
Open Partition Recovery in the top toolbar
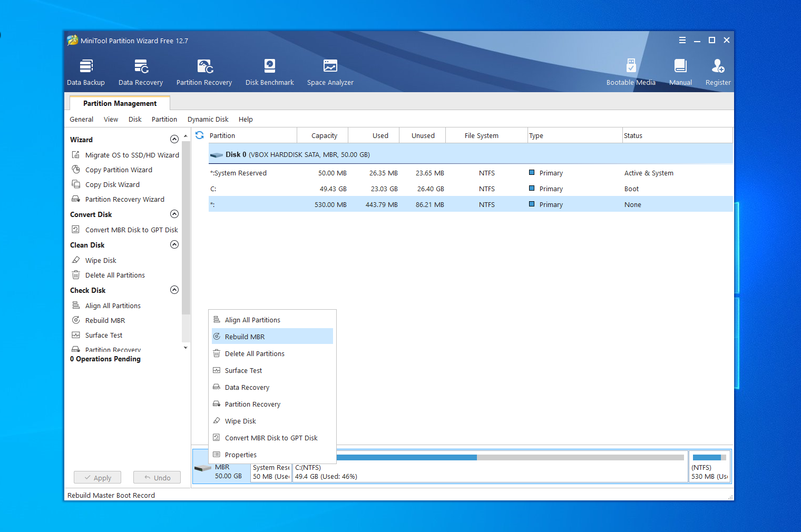tap(204, 72)
